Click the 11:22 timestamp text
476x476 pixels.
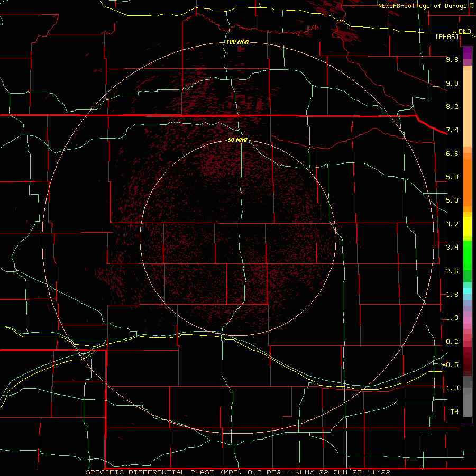[378, 472]
